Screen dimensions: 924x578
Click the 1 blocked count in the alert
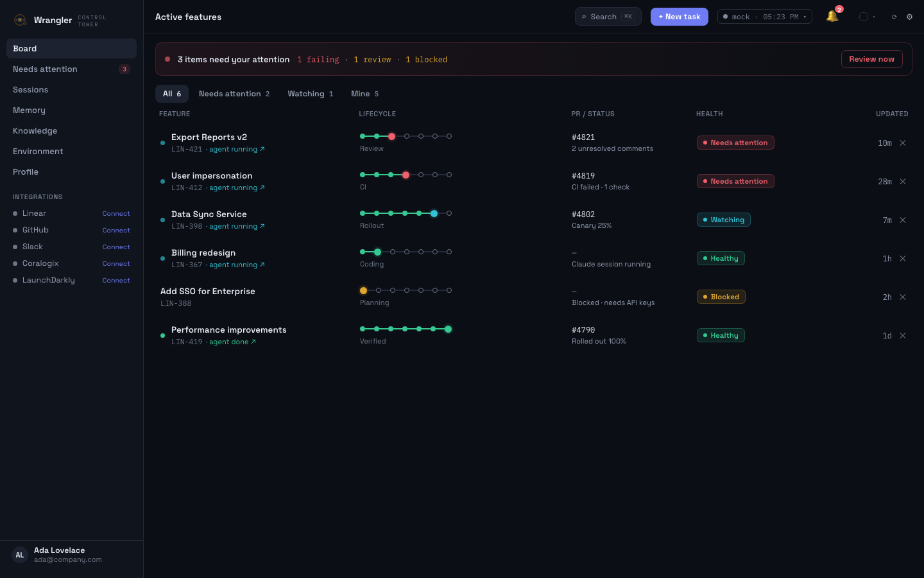click(426, 60)
